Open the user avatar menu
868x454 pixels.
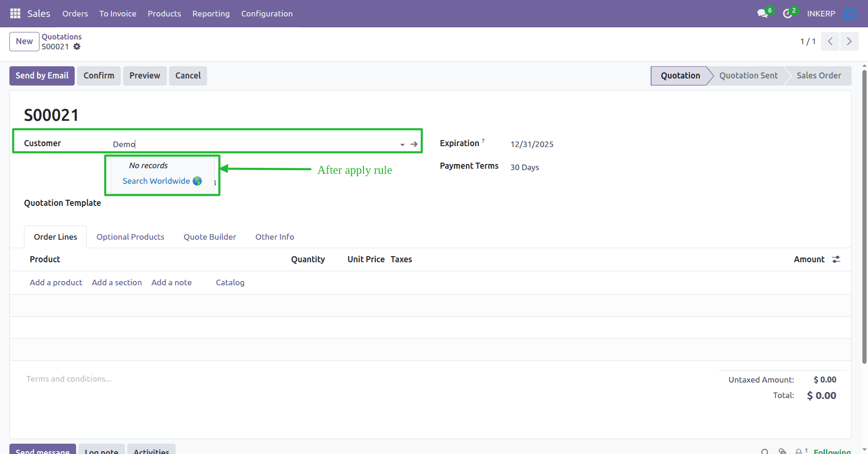click(851, 14)
